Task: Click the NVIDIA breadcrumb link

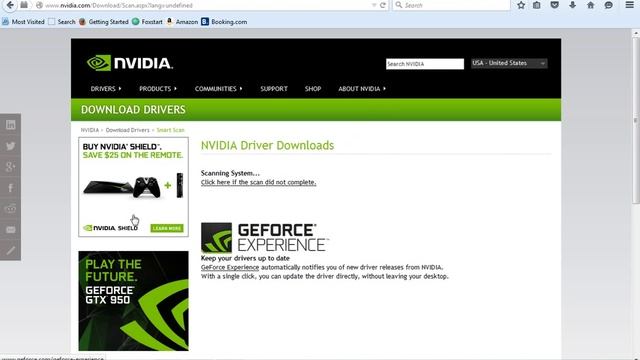Action: (89, 130)
